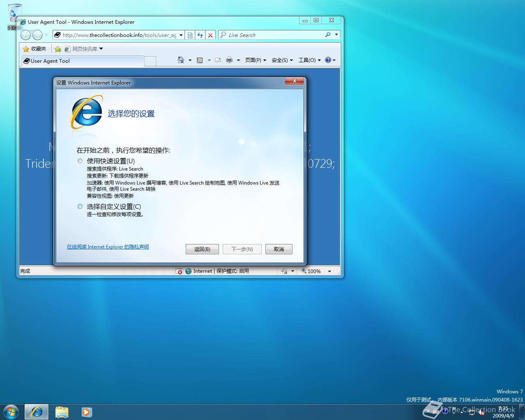Image resolution: width=525 pixels, height=420 pixels.
Task: Add to favorites bar star-arrow icon
Action: (x=58, y=49)
